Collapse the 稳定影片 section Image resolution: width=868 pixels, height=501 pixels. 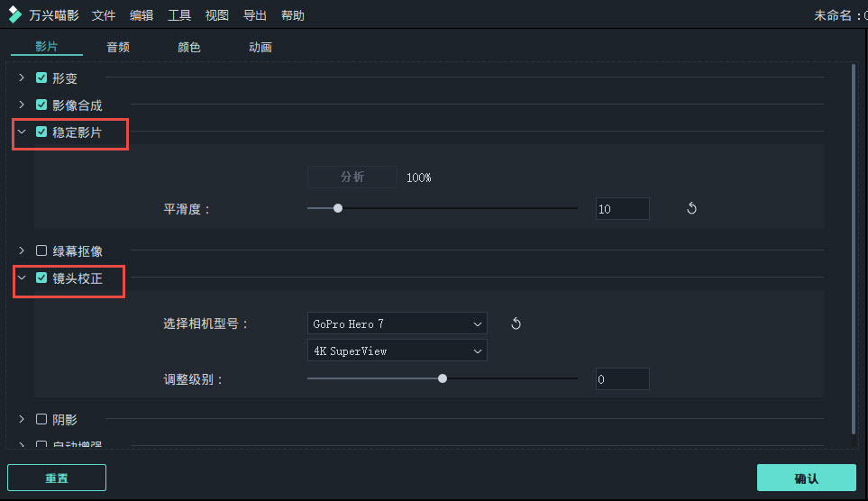[22, 132]
